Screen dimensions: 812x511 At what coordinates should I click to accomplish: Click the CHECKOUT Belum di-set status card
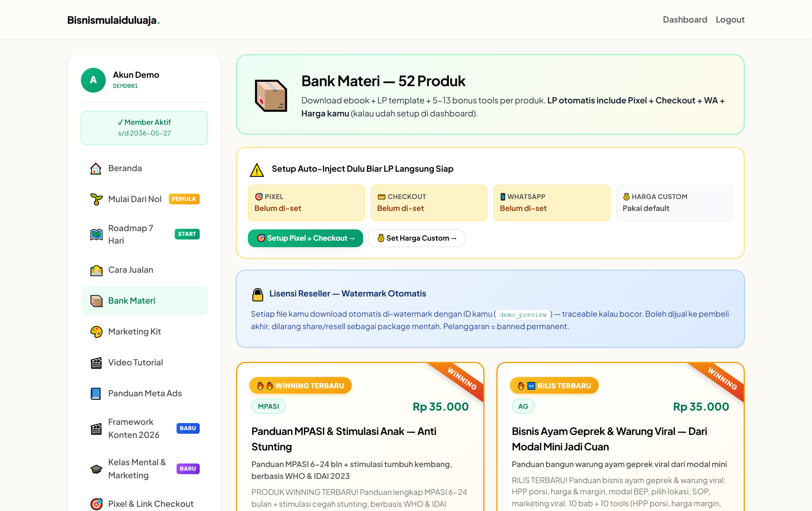coord(429,203)
